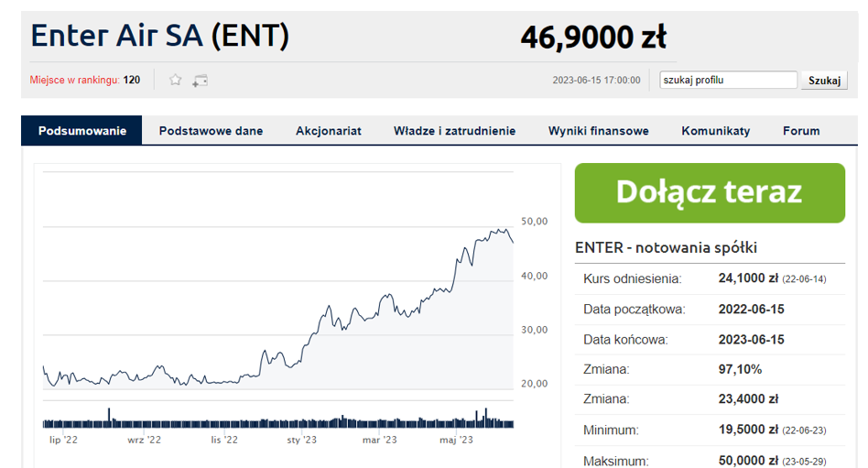The width and height of the screenshot is (868, 468).
Task: Click the 'szukaj profilu' search field
Action: (728, 80)
